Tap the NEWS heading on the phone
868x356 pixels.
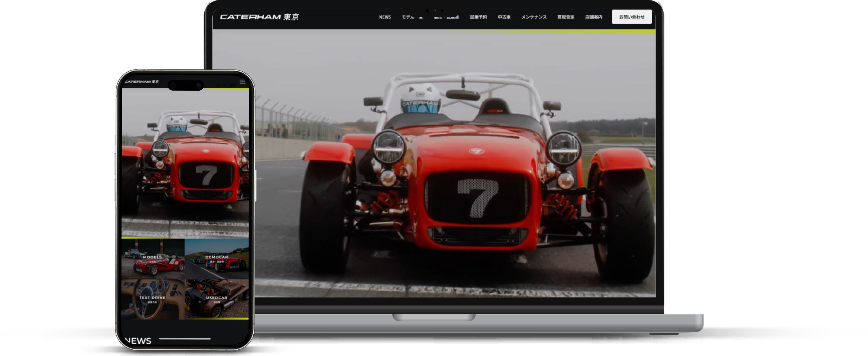pos(138,341)
